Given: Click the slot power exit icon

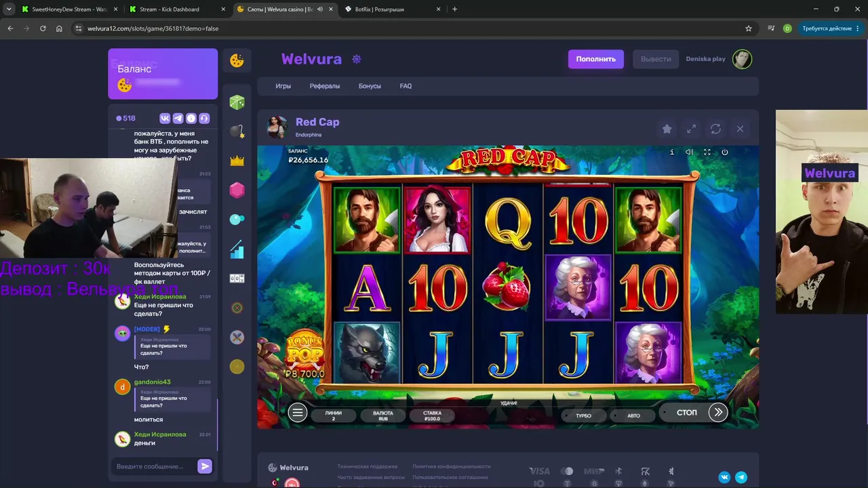Looking at the screenshot, I should point(725,152).
